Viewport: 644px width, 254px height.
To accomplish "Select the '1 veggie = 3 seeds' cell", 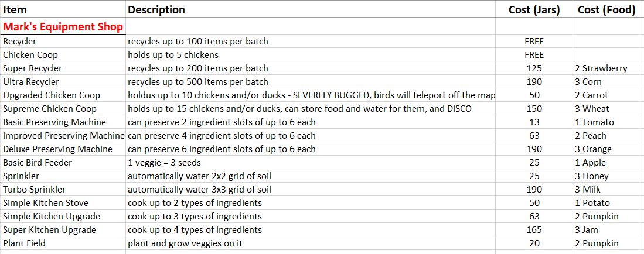I will (166, 163).
